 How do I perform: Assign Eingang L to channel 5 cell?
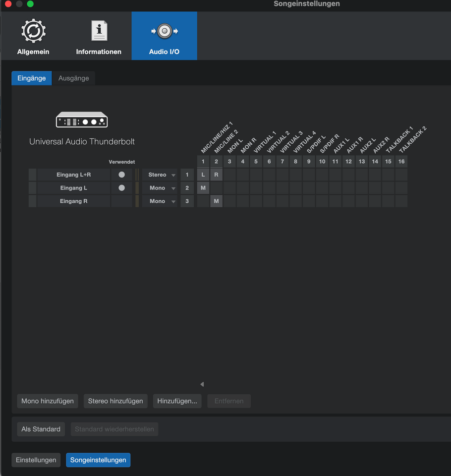(256, 188)
